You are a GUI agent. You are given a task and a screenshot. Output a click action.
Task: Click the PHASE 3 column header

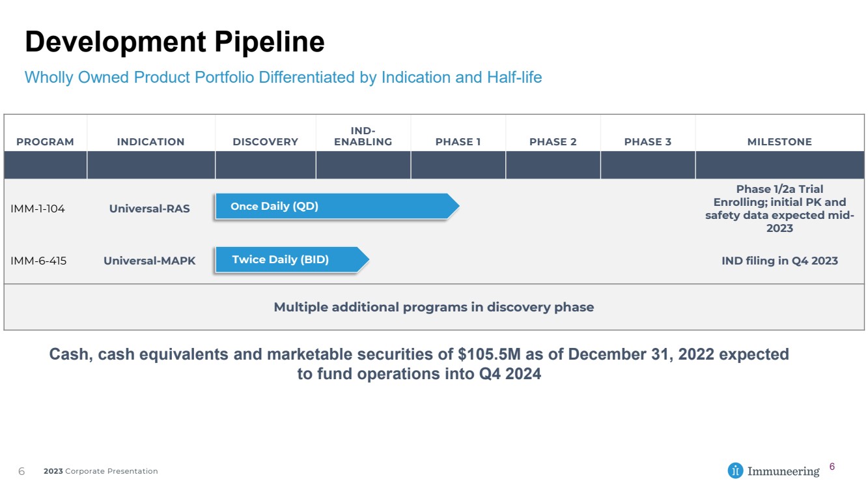[x=647, y=141]
